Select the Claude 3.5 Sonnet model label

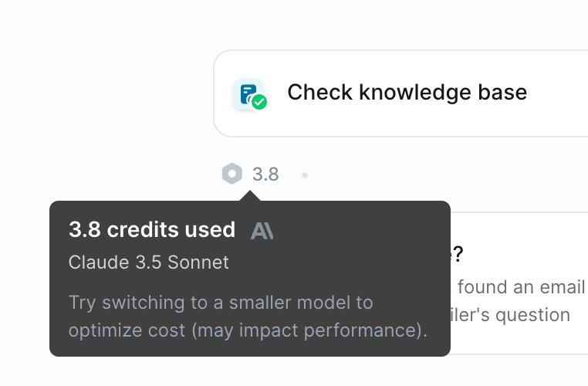[x=149, y=262]
